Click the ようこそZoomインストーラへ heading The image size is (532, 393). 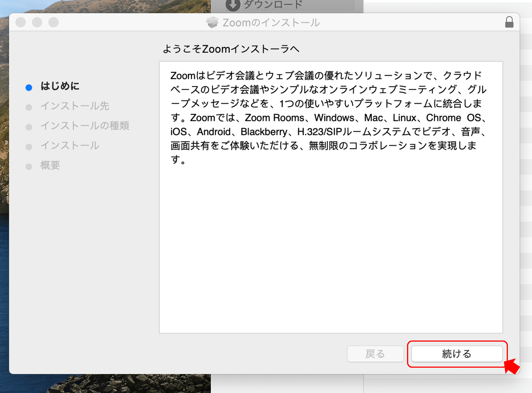231,49
